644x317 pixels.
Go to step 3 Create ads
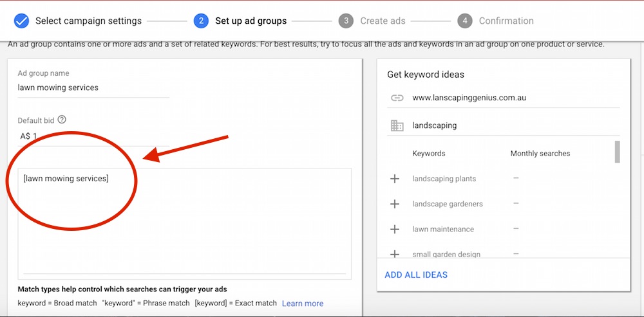(372, 21)
